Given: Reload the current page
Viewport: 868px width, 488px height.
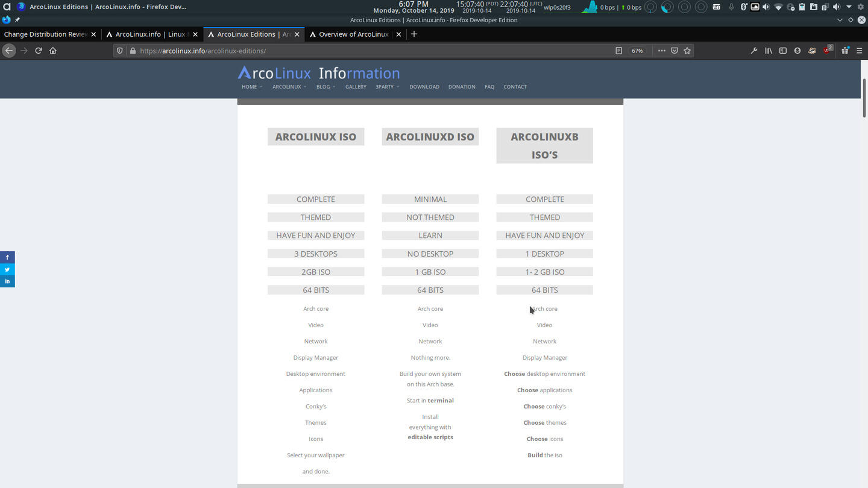Looking at the screenshot, I should point(39,51).
